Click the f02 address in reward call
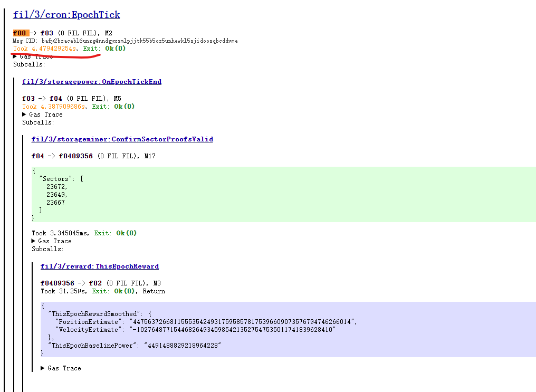Viewport: 536px width, 392px height. pos(95,283)
